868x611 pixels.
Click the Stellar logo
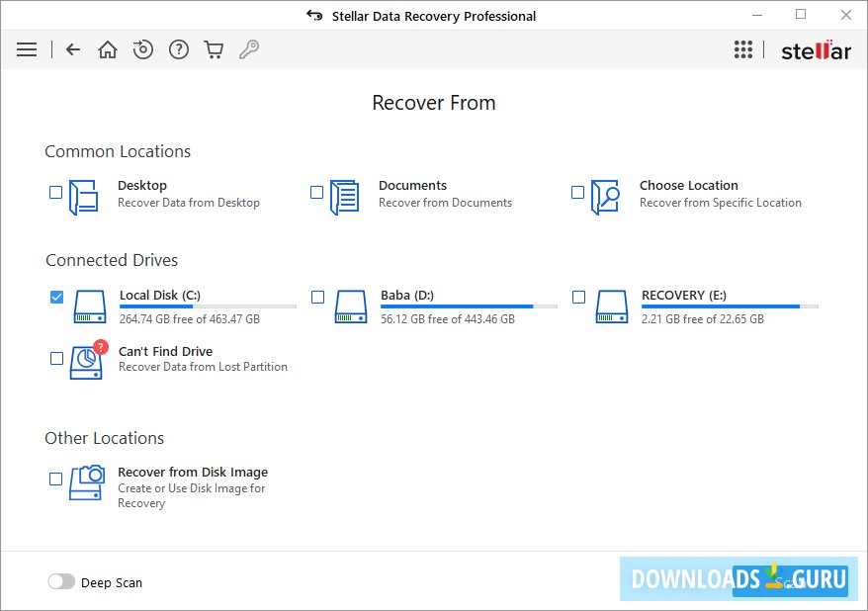816,49
